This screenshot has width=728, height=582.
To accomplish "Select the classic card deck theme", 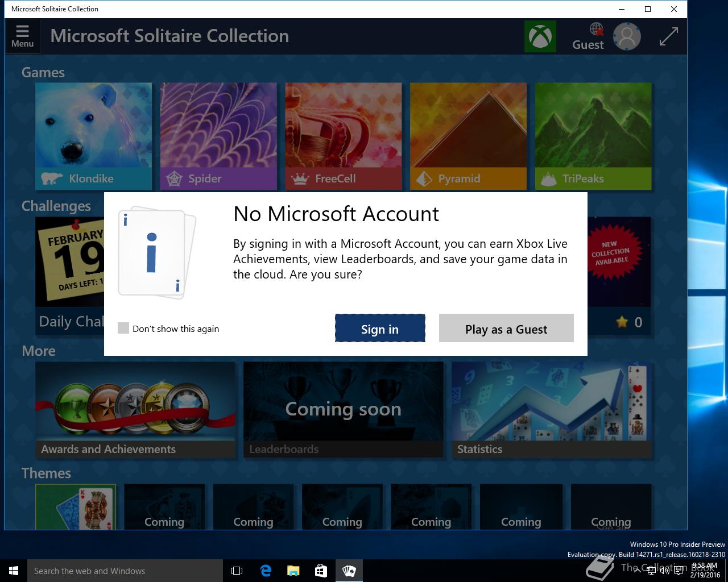I will [x=76, y=506].
